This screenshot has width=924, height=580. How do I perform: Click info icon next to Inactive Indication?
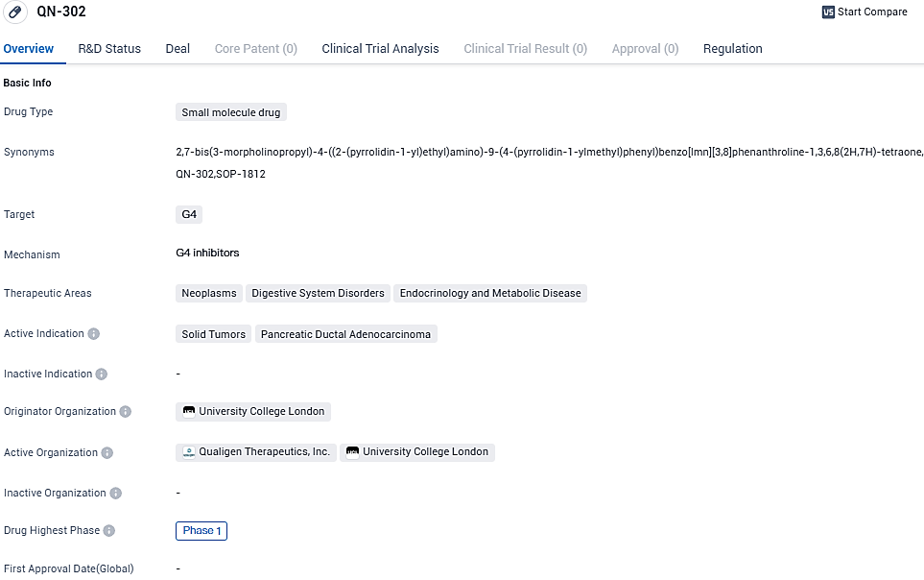coord(102,375)
